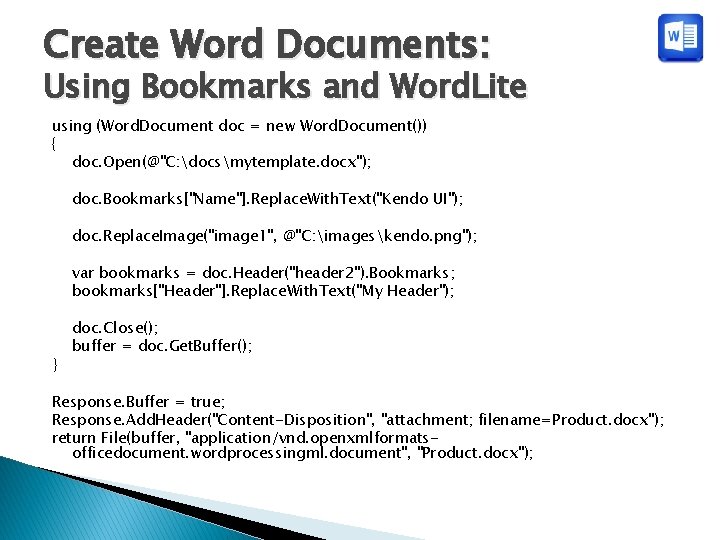Click the "using (WordDocument doc = new WordDocument())" line
The width and height of the screenshot is (720, 540).
(x=239, y=126)
